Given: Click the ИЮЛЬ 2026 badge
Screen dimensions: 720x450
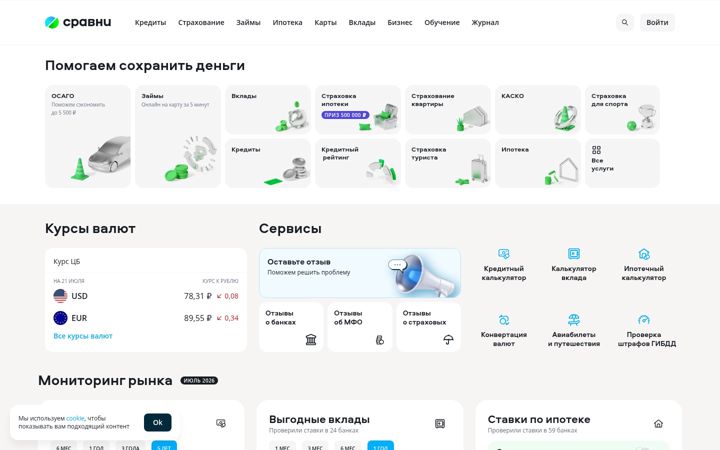Looking at the screenshot, I should [199, 381].
